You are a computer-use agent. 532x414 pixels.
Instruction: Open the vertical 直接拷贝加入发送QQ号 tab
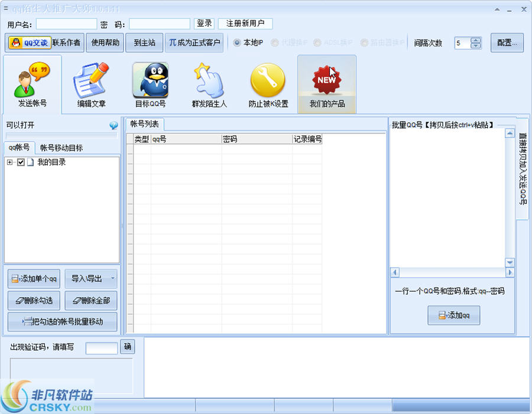point(523,169)
